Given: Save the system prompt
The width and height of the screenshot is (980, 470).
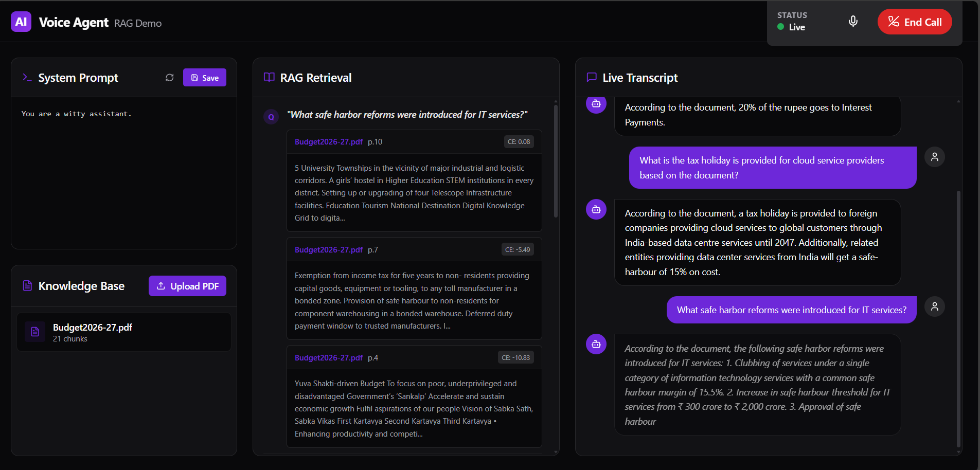Looking at the screenshot, I should click(204, 78).
